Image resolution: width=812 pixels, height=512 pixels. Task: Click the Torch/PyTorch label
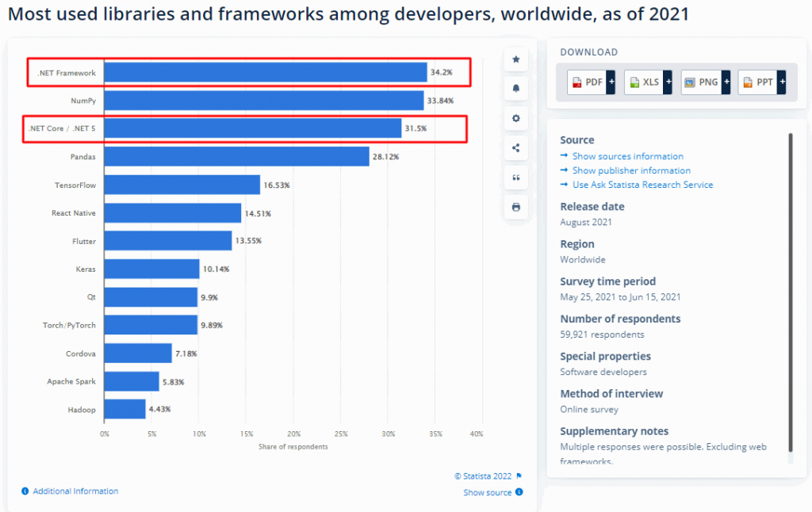69,325
